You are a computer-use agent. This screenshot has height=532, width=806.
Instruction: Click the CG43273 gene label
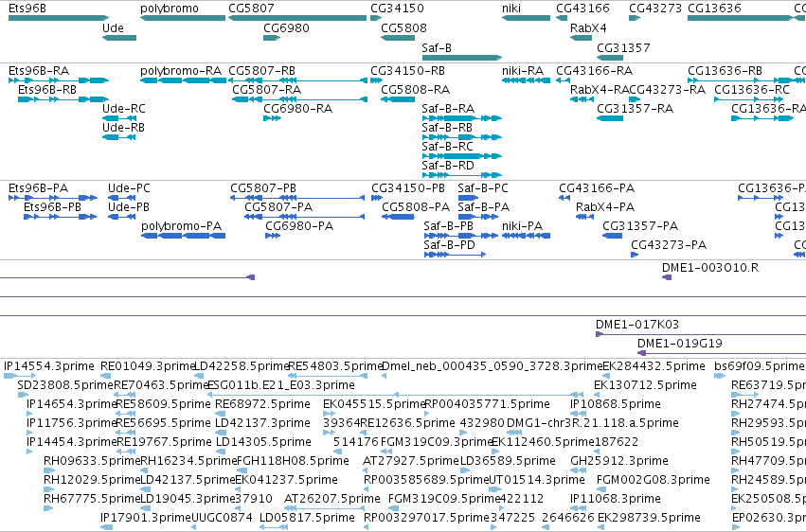(655, 9)
